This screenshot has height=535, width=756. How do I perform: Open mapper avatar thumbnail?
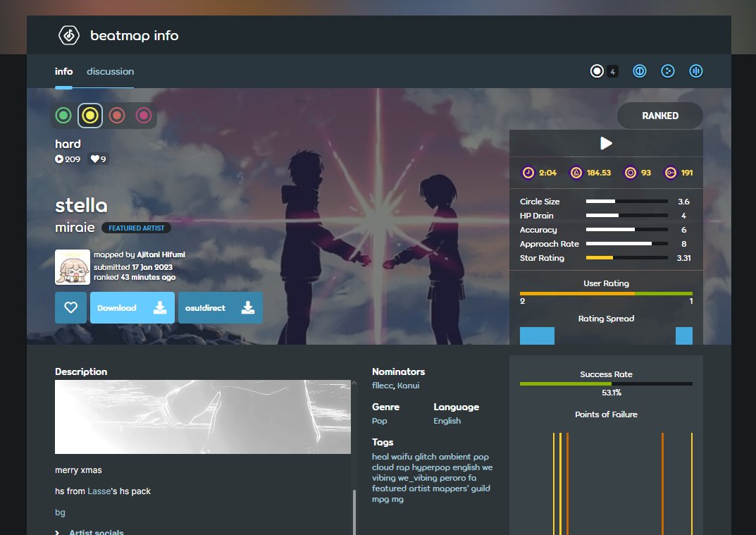point(73,266)
